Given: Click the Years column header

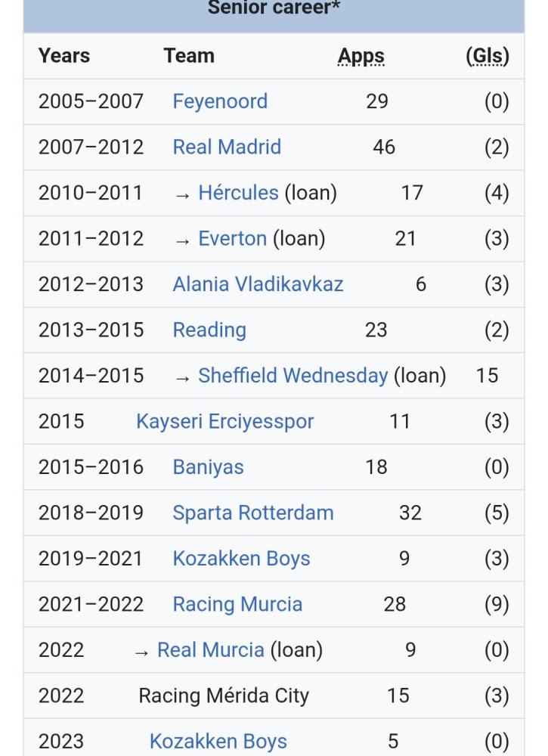Looking at the screenshot, I should pyautogui.click(x=64, y=56).
